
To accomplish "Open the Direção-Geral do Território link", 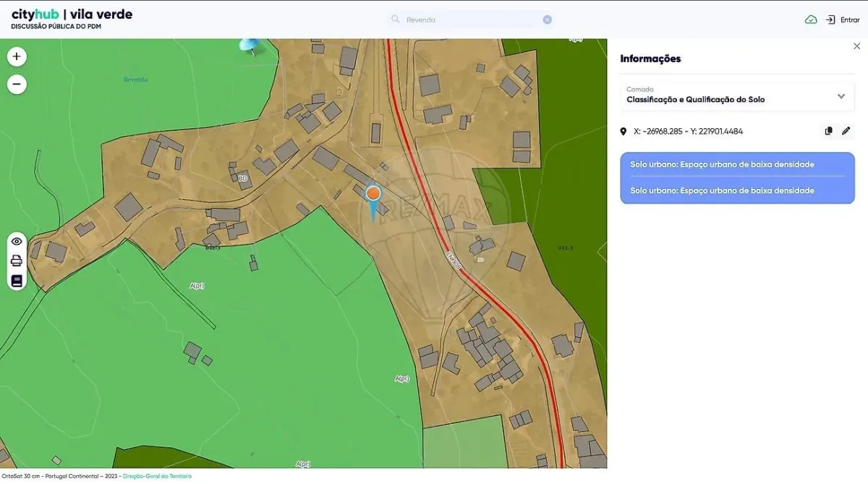I will click(157, 476).
